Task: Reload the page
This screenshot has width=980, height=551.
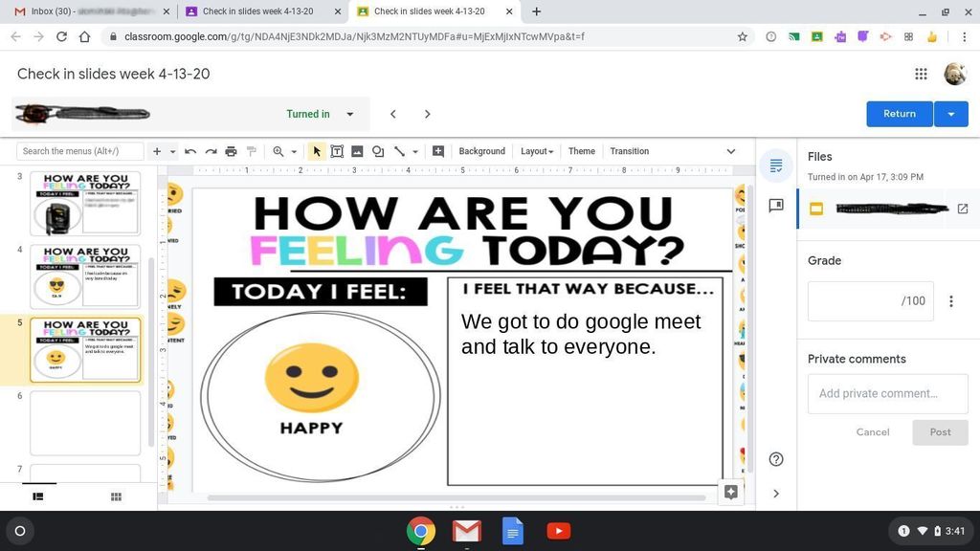Action: tap(61, 37)
